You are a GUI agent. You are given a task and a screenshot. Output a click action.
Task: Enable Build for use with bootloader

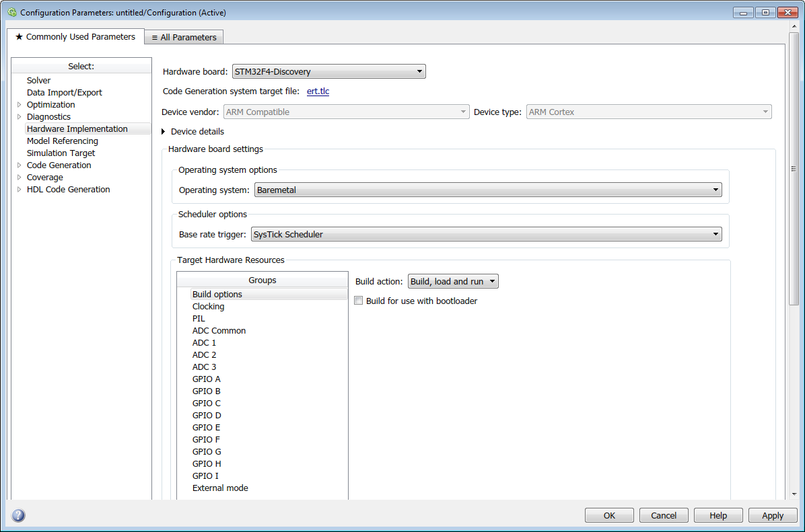pyautogui.click(x=358, y=300)
